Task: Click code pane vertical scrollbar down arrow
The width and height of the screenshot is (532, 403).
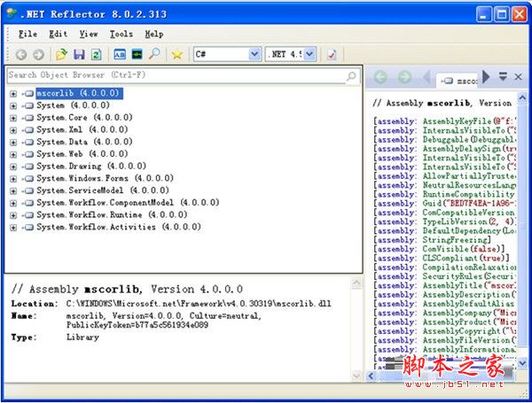Action: (522, 364)
